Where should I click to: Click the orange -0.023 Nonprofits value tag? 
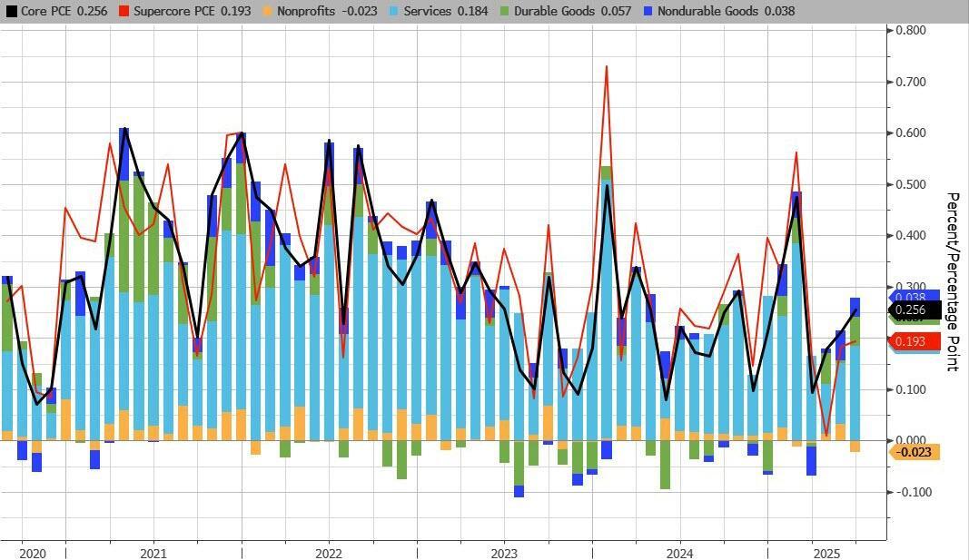pos(914,452)
